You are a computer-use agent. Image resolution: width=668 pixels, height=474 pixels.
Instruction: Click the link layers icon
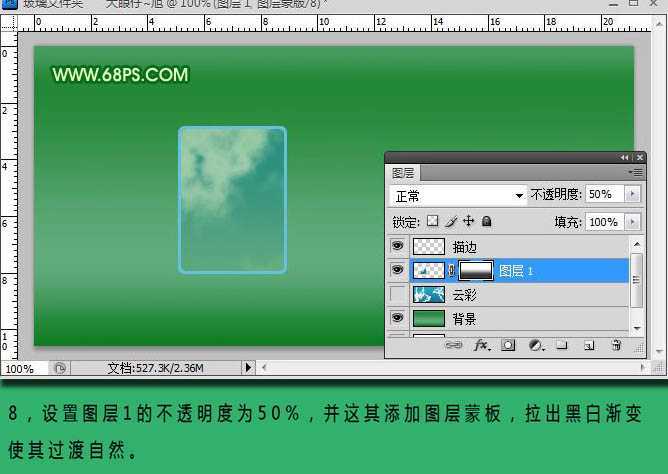pyautogui.click(x=454, y=345)
